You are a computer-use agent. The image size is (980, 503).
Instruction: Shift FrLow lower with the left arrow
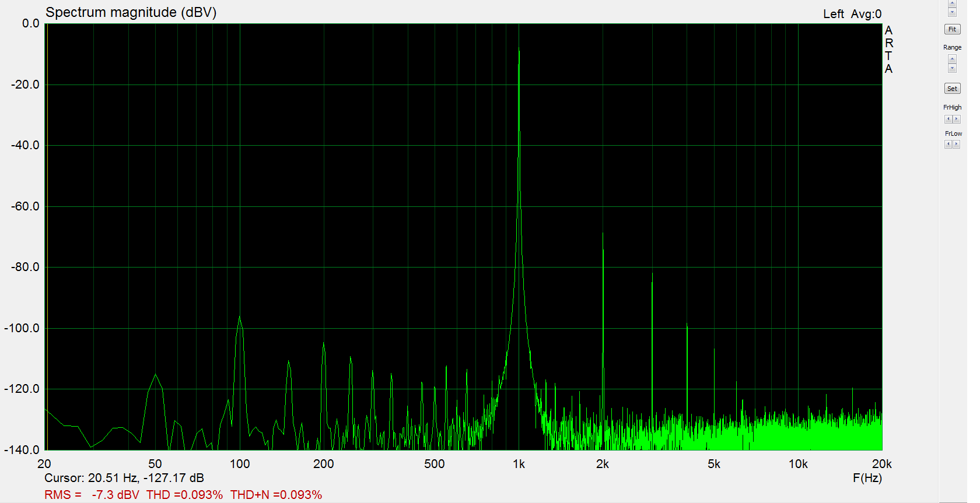(x=948, y=144)
